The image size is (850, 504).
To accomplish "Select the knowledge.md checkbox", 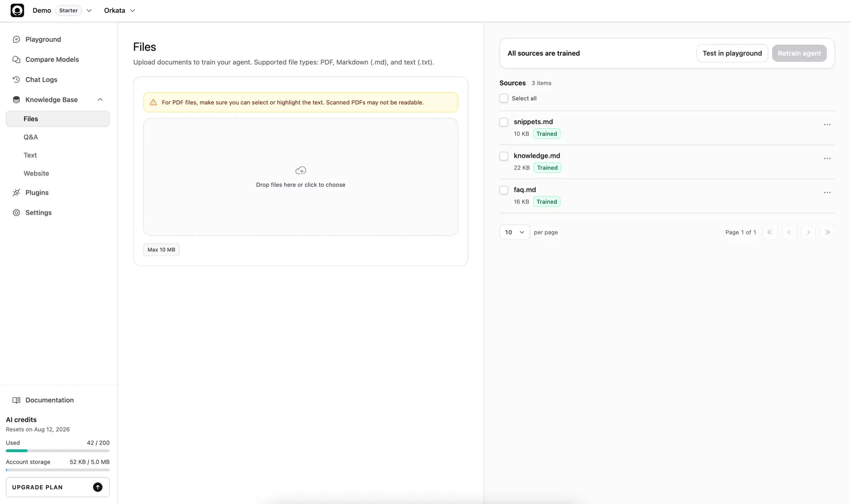I will tap(504, 156).
